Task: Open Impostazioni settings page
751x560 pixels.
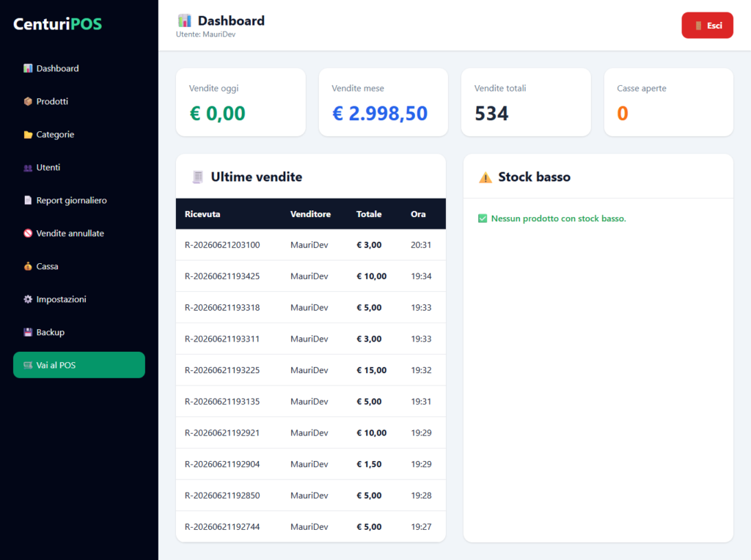Action: [79, 299]
